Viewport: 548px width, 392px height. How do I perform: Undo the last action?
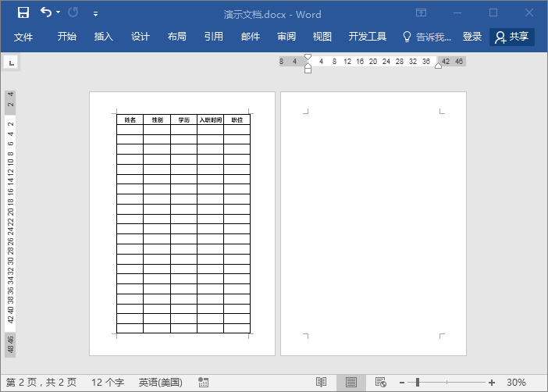tap(46, 12)
